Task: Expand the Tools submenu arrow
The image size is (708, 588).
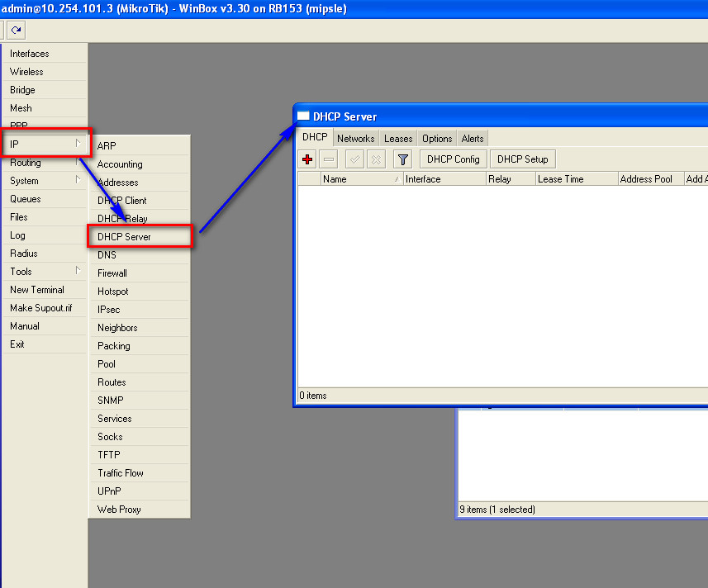Action: point(78,270)
